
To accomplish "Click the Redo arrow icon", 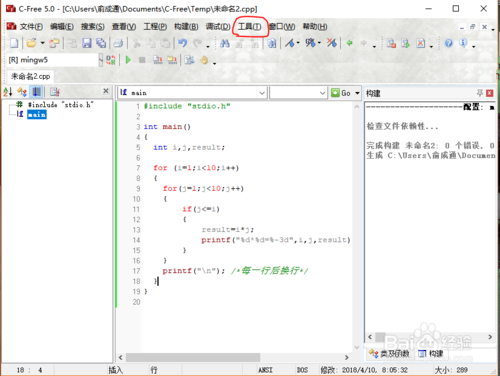I will [198, 43].
